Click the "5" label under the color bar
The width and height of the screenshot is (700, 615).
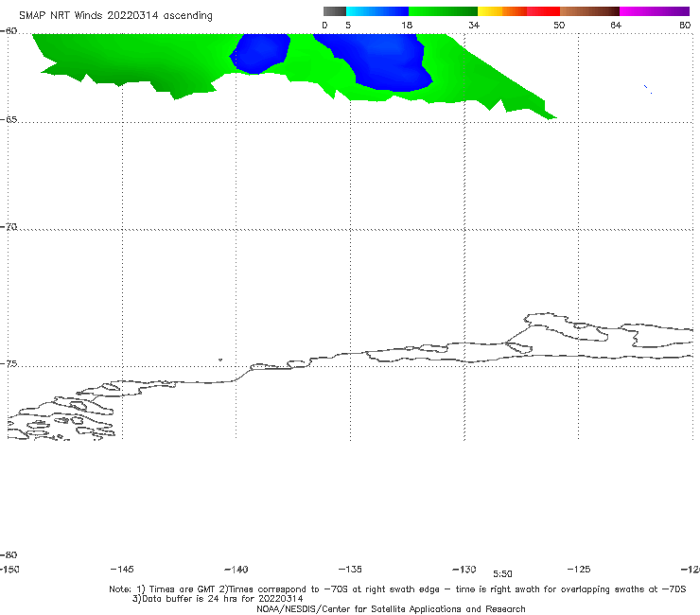coord(348,25)
